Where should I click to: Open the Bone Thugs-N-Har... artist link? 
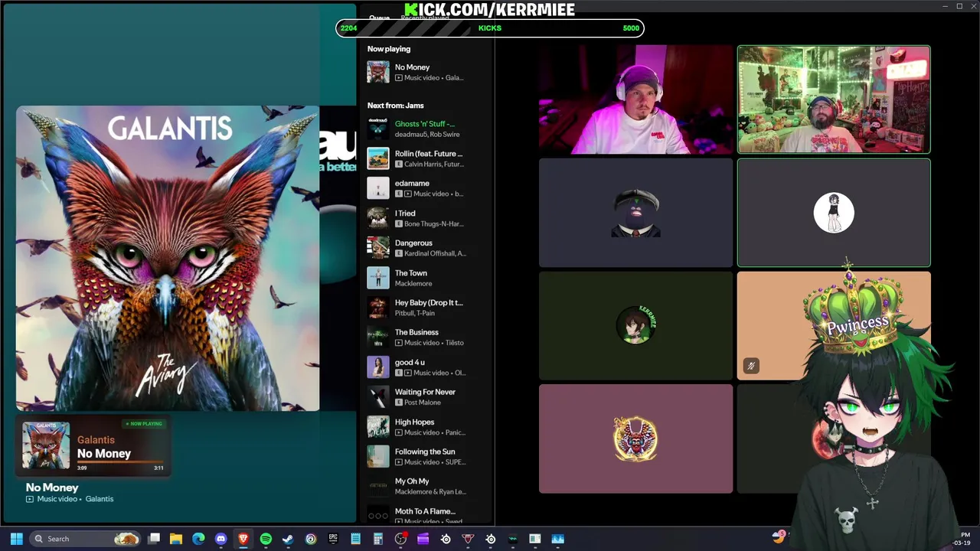tap(435, 223)
